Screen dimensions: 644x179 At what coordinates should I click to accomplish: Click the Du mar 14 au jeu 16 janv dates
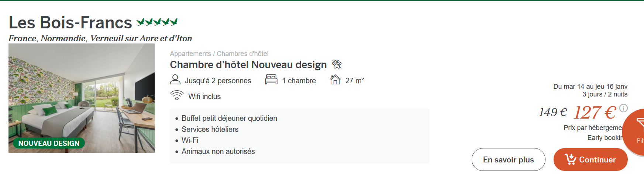tap(590, 87)
